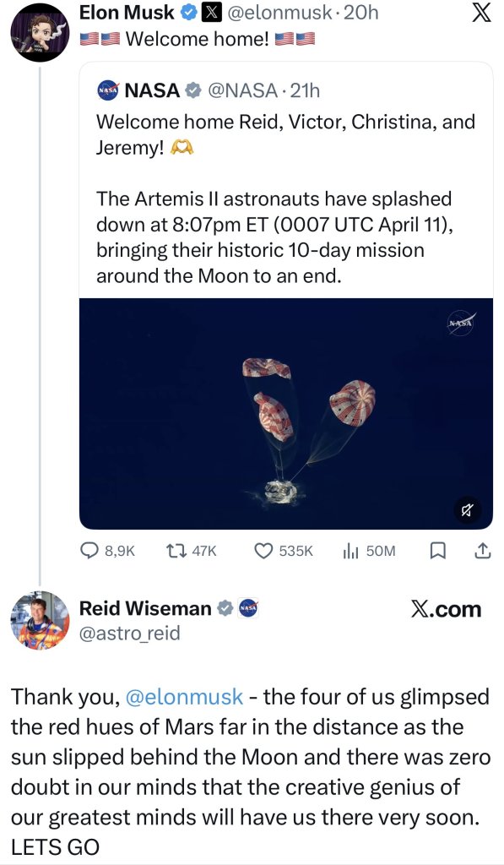Click the retweet arrows icon
The width and height of the screenshot is (504, 865).
[x=176, y=550]
